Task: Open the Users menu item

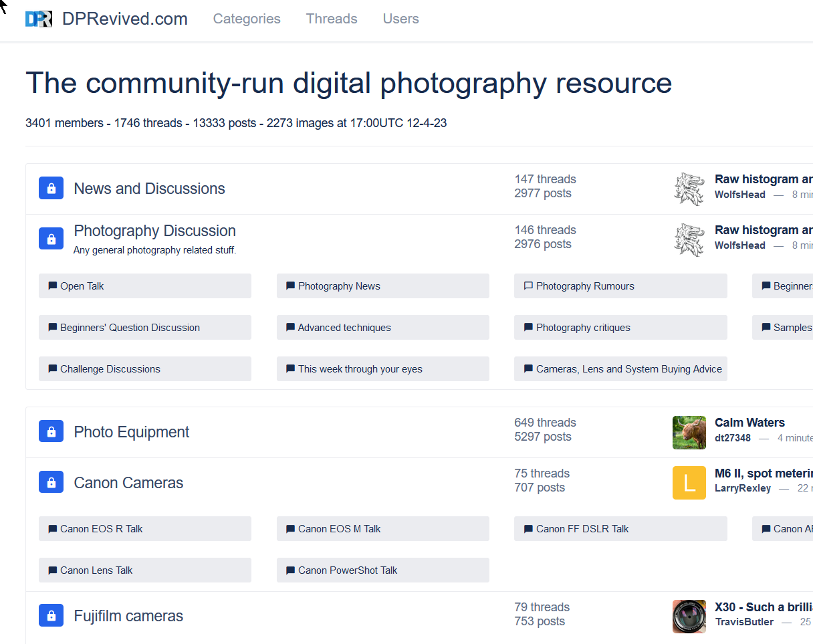Action: [x=401, y=19]
